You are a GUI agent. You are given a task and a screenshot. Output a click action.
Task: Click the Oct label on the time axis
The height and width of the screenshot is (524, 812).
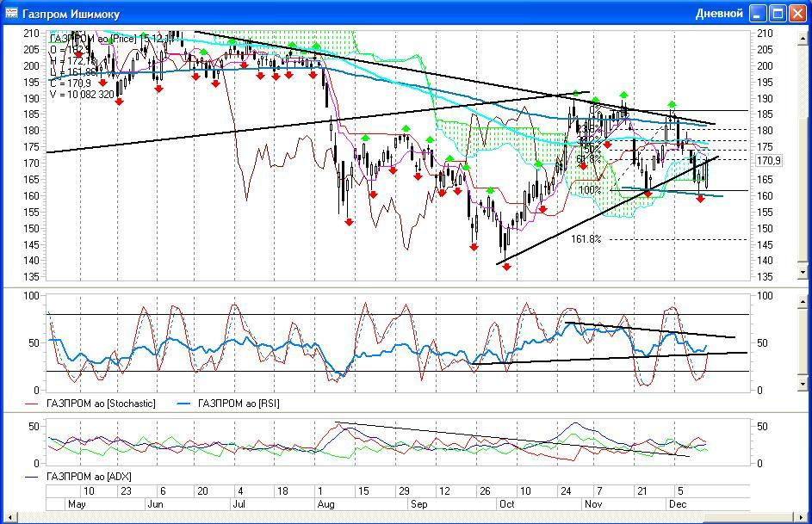pos(507,504)
